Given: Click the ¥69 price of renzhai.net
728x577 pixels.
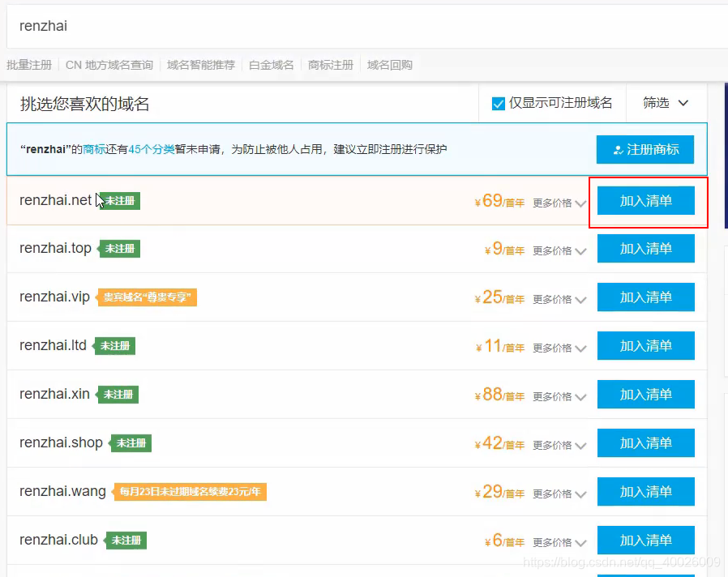Looking at the screenshot, I should pos(499,201).
